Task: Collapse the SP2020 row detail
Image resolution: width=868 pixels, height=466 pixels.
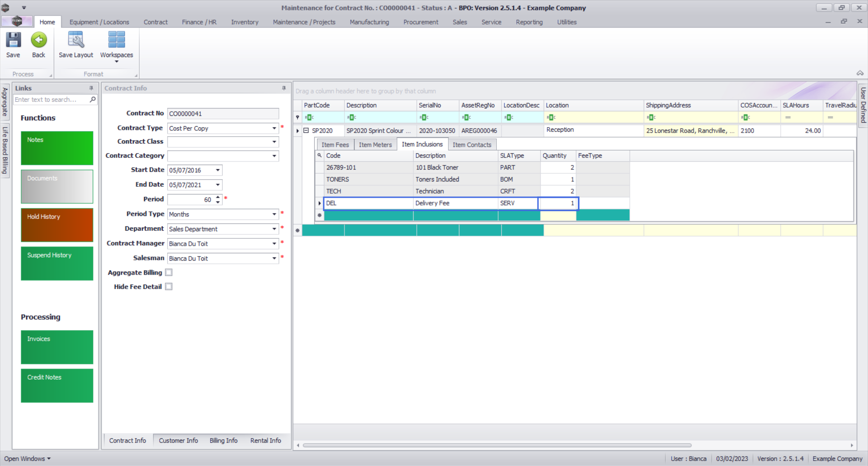Action: [306, 131]
